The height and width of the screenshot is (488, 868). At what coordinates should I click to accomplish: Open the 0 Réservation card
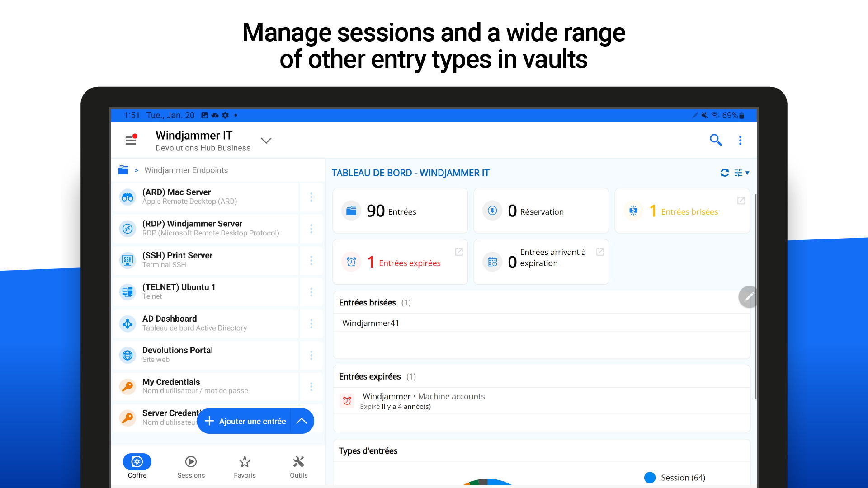pos(541,211)
